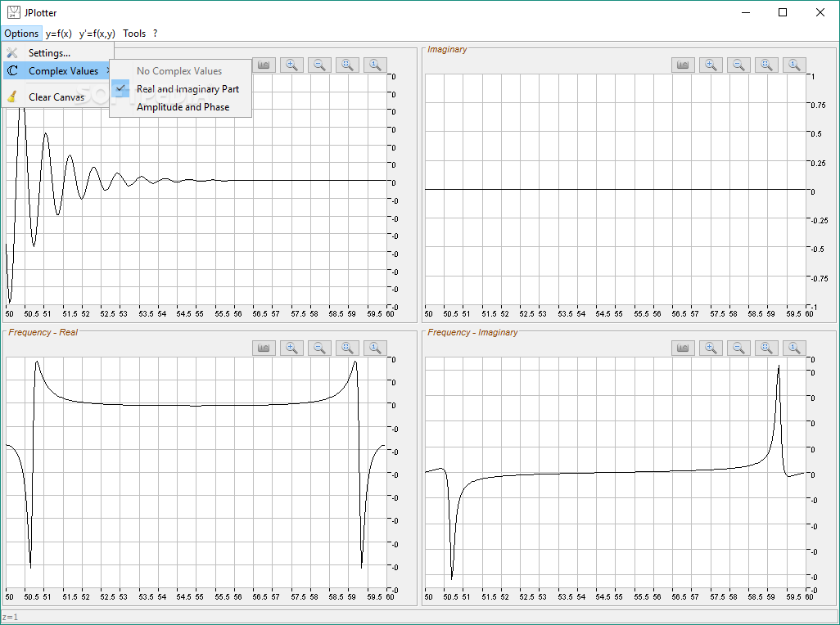The height and width of the screenshot is (625, 840).
Task: Click the Imaginary plot canvas
Action: click(616, 191)
